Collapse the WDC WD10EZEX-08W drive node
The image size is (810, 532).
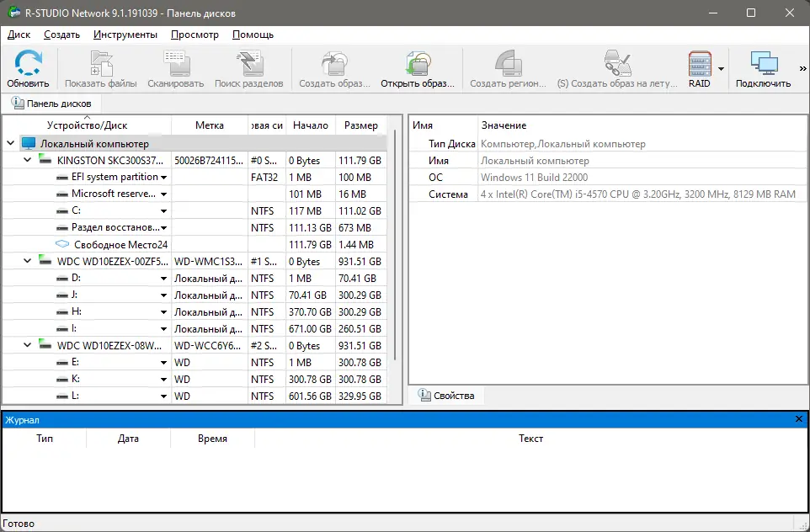tap(28, 345)
